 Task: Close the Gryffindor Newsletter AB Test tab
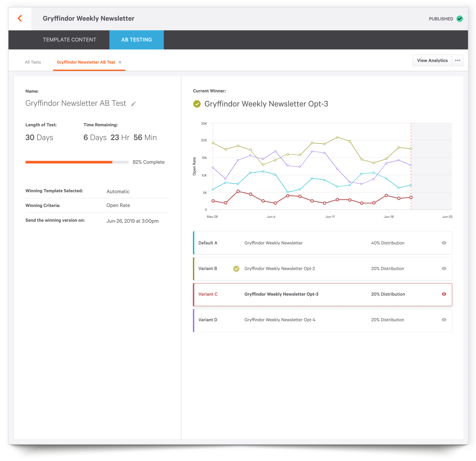pyautogui.click(x=120, y=62)
